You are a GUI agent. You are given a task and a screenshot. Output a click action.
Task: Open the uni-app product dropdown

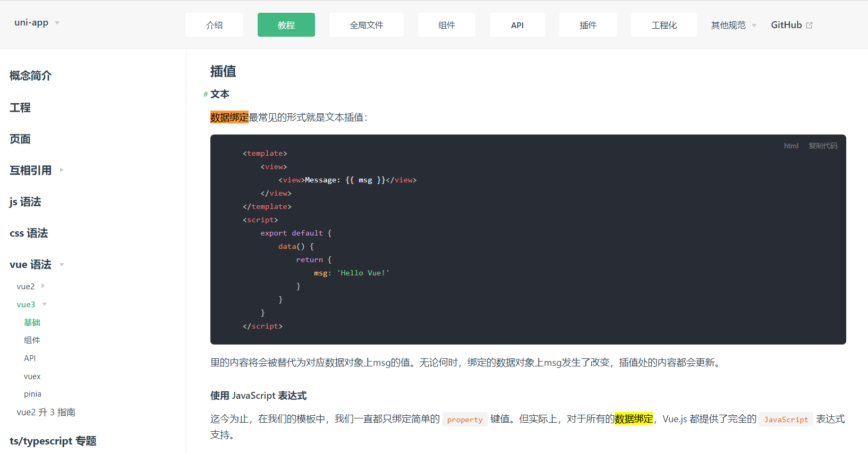coord(37,23)
